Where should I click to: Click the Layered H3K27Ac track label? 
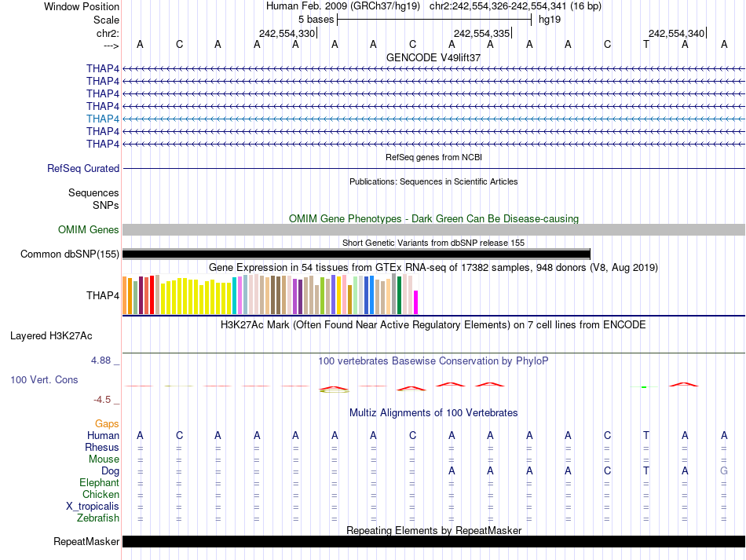(51, 335)
